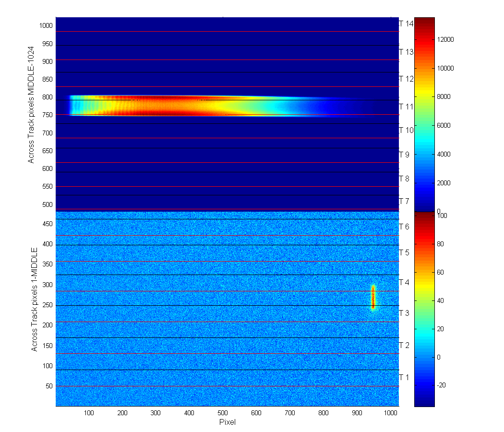Click the 'T 2' track label

coord(404,346)
